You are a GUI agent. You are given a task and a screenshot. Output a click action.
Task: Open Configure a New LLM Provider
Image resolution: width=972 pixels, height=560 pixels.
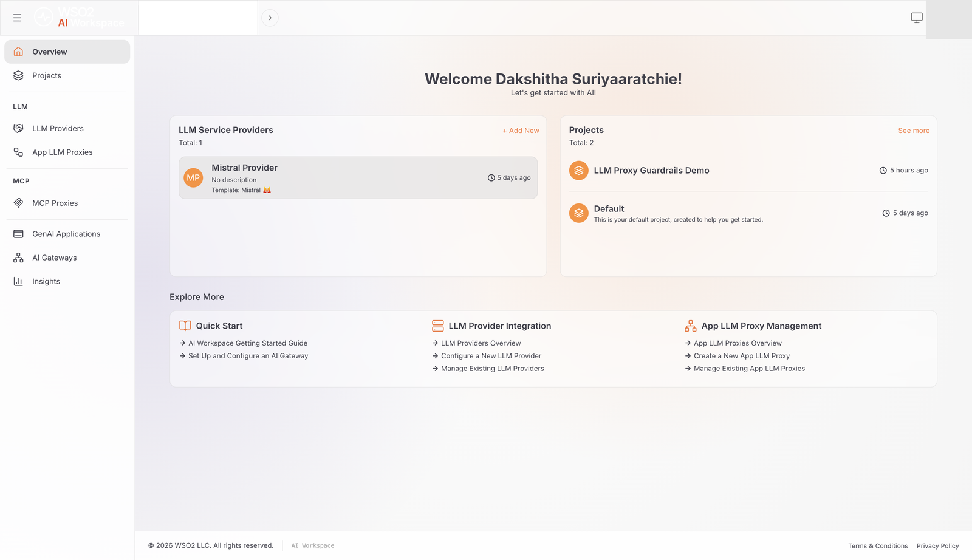[491, 356]
